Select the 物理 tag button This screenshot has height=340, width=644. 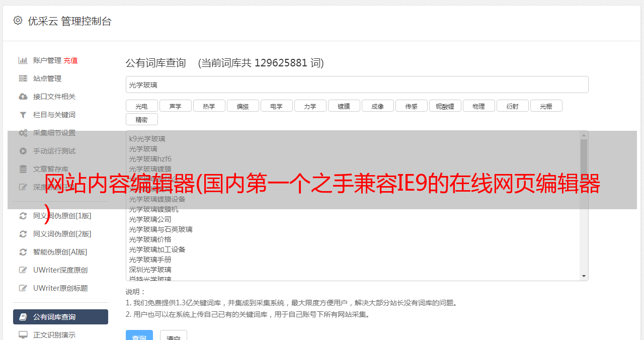coord(479,106)
